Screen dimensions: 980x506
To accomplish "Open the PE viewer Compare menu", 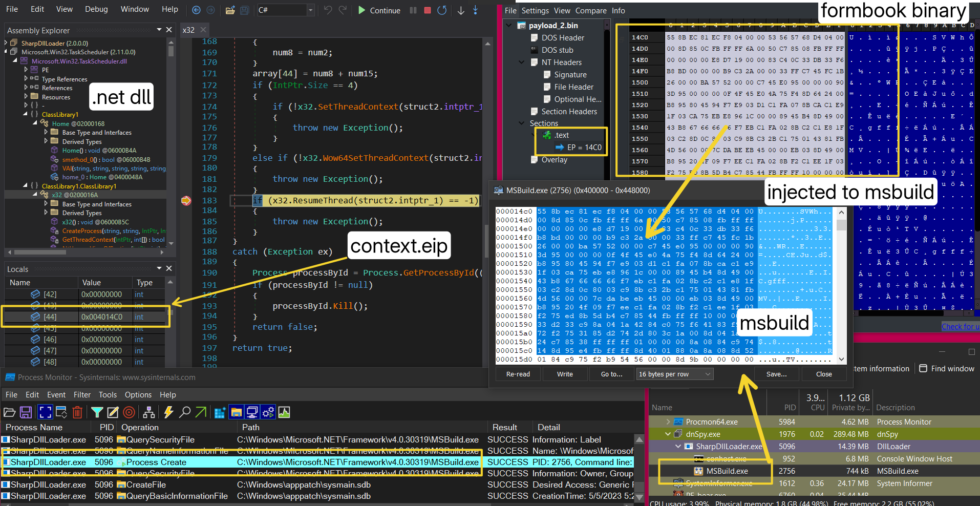I will pos(591,10).
